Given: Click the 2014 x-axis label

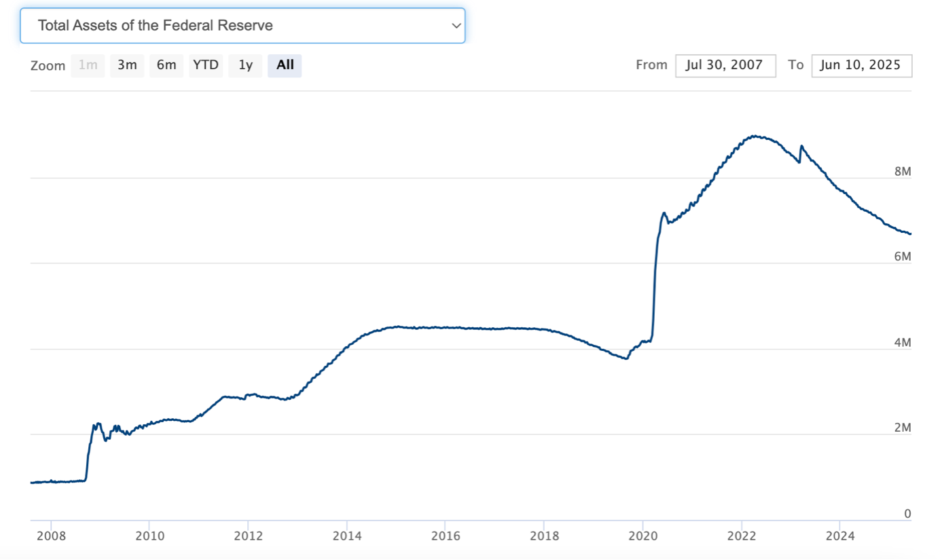Looking at the screenshot, I should point(346,535).
